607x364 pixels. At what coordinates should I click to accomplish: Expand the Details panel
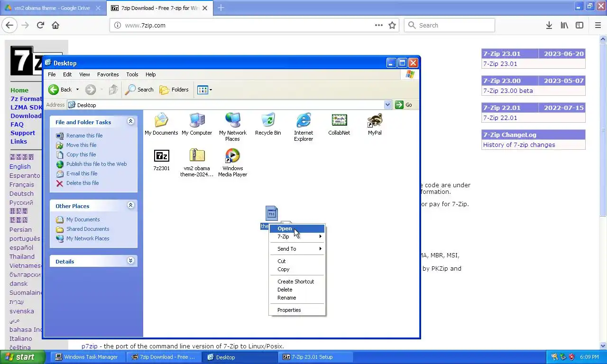[130, 261]
